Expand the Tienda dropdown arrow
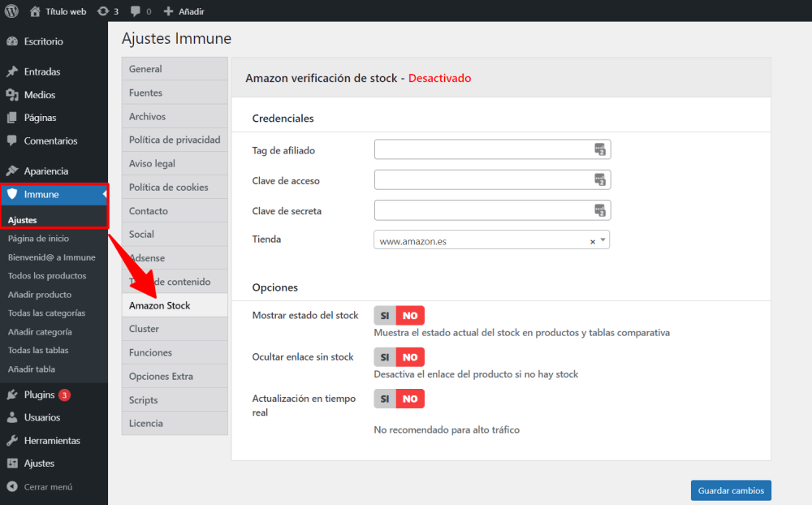Viewport: 812px width, 505px height. pos(603,240)
